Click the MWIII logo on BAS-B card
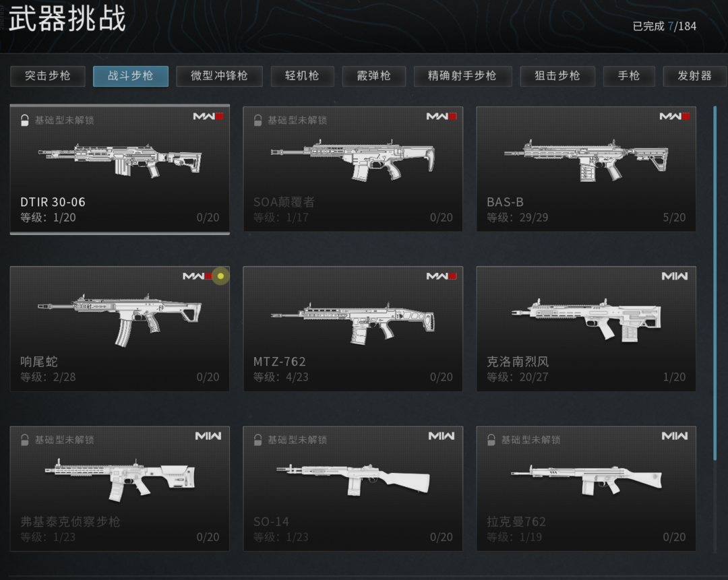 [675, 116]
